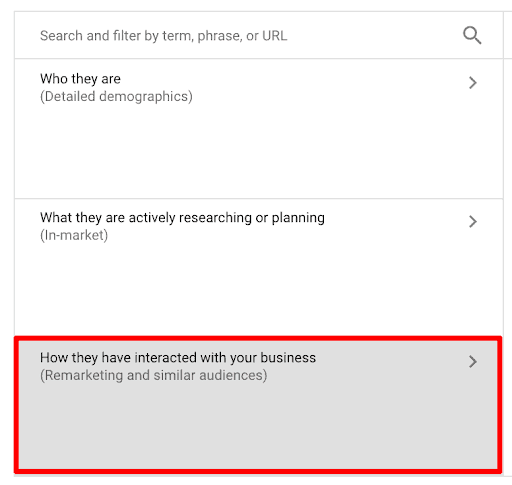Expand the Remarketing and similar audiences chevron

click(x=472, y=362)
